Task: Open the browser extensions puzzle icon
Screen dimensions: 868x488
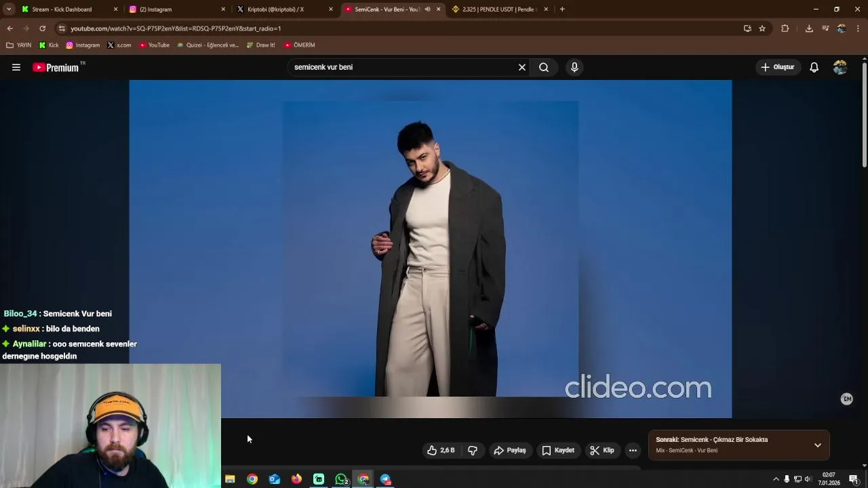Action: pos(785,28)
